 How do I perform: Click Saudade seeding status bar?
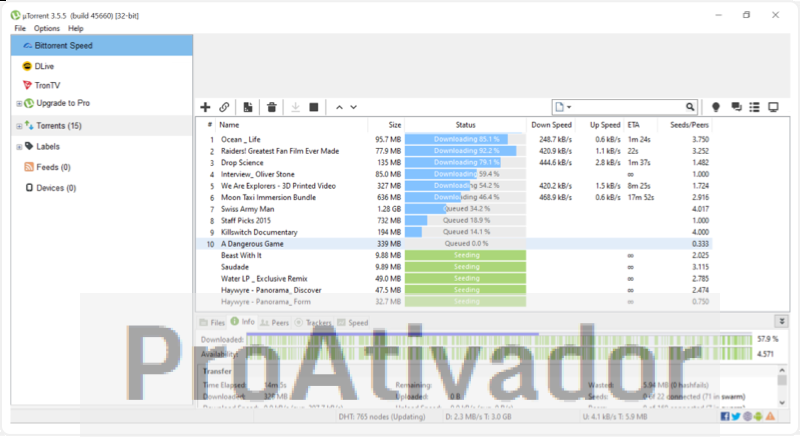point(465,267)
